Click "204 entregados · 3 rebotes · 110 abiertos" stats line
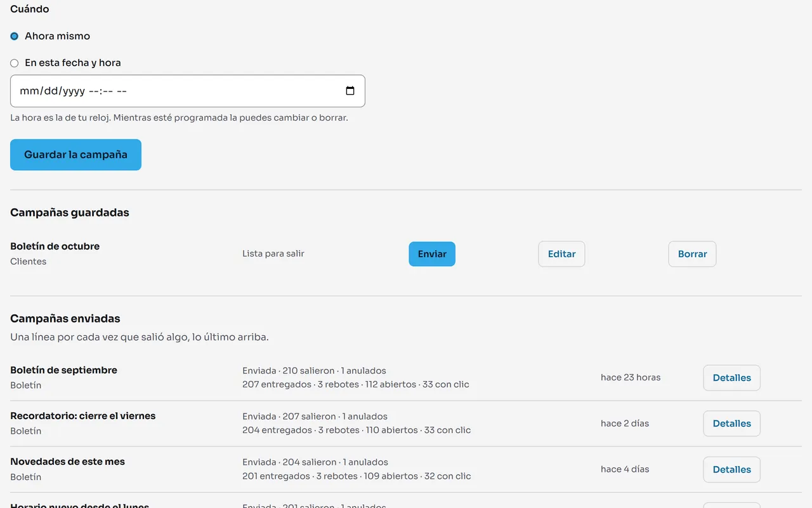Viewport: 812px width, 508px height. coord(357,430)
